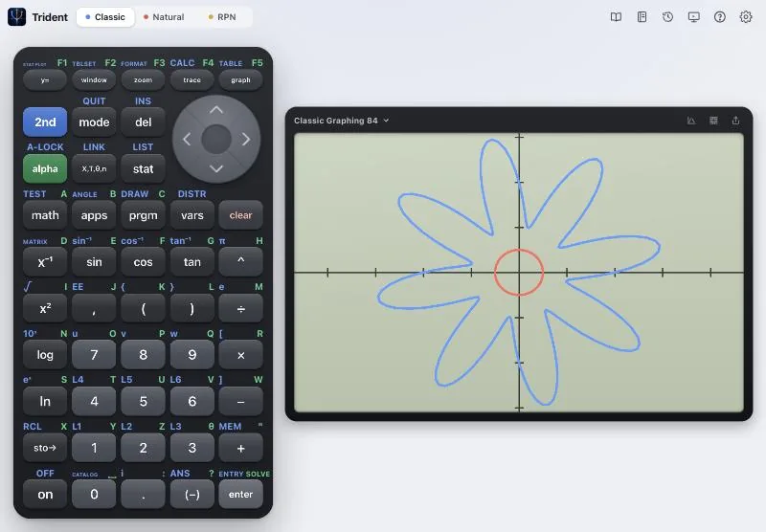
Task: Tap the X,T,θ,n variable key
Action: tap(94, 168)
